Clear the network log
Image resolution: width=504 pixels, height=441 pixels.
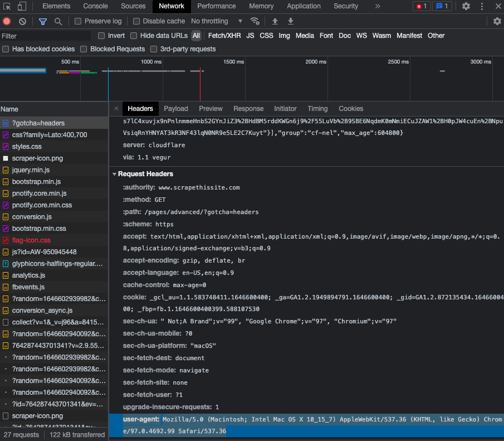22,21
